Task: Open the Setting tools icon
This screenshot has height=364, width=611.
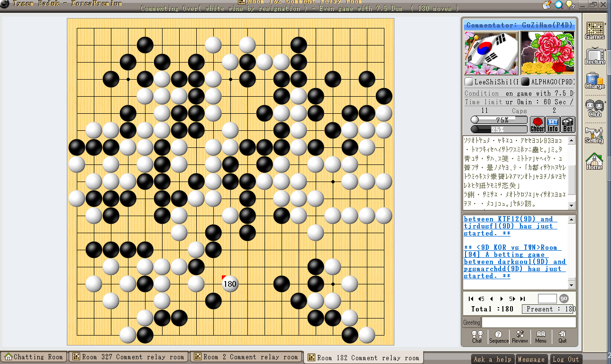Action: pos(594,135)
